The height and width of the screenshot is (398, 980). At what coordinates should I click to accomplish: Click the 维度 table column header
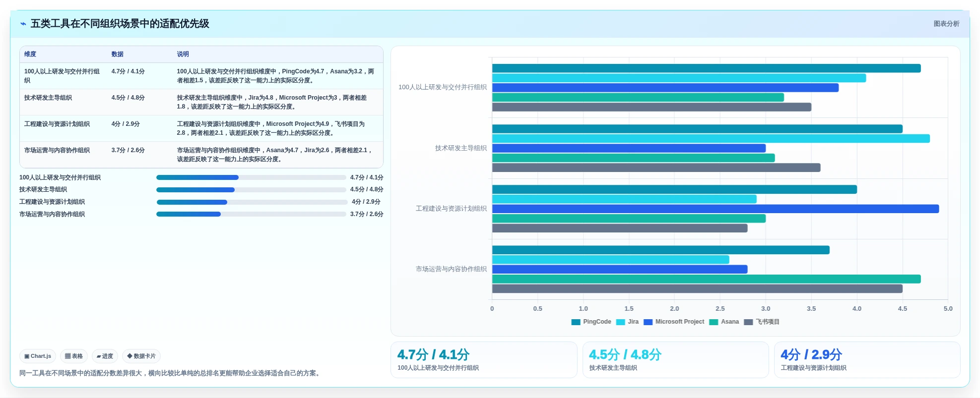click(x=30, y=54)
